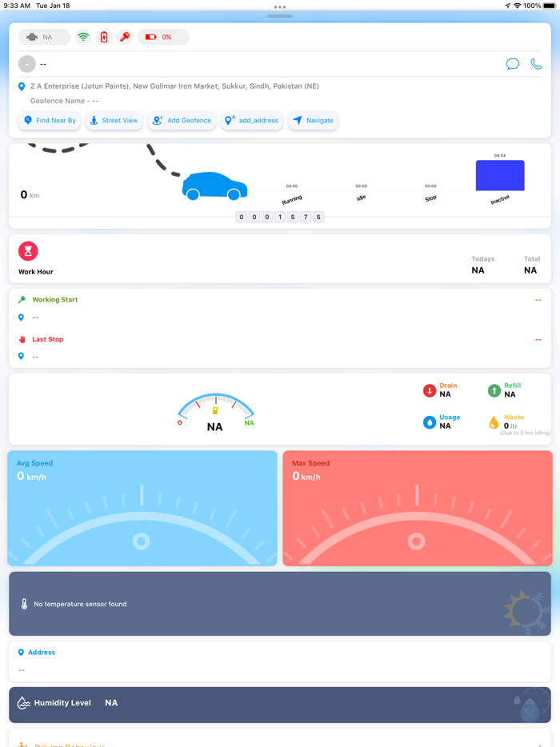The image size is (560, 747).
Task: Tap 'No temperature sensor found' text
Action: click(x=80, y=604)
